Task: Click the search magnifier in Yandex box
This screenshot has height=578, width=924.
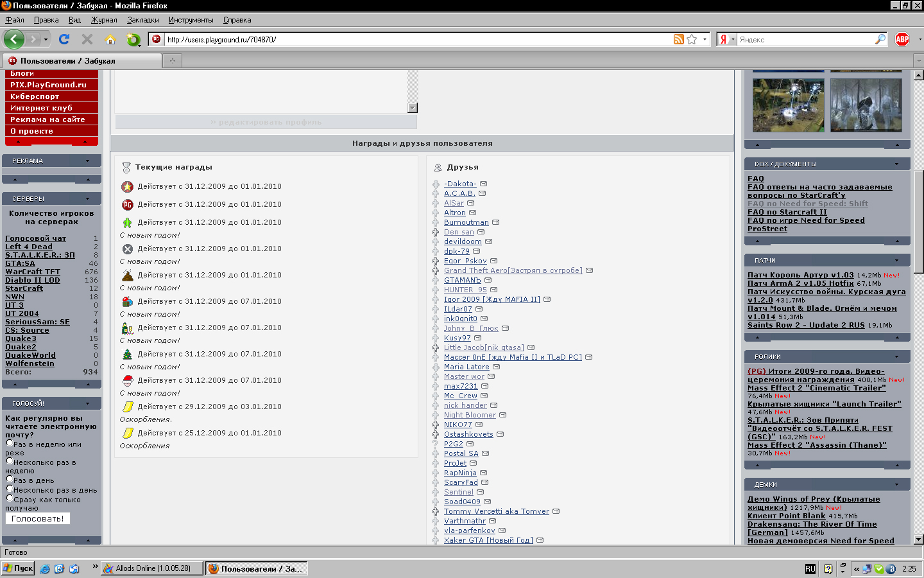Action: click(880, 39)
